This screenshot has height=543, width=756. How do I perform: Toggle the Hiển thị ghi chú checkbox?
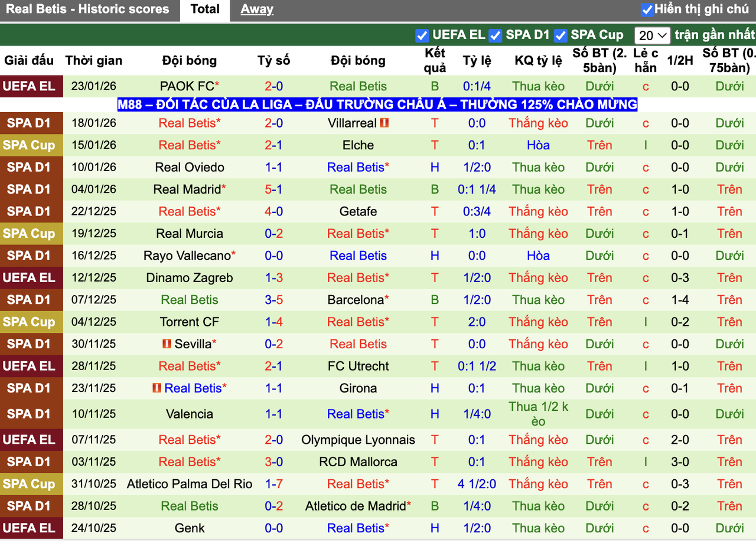648,9
